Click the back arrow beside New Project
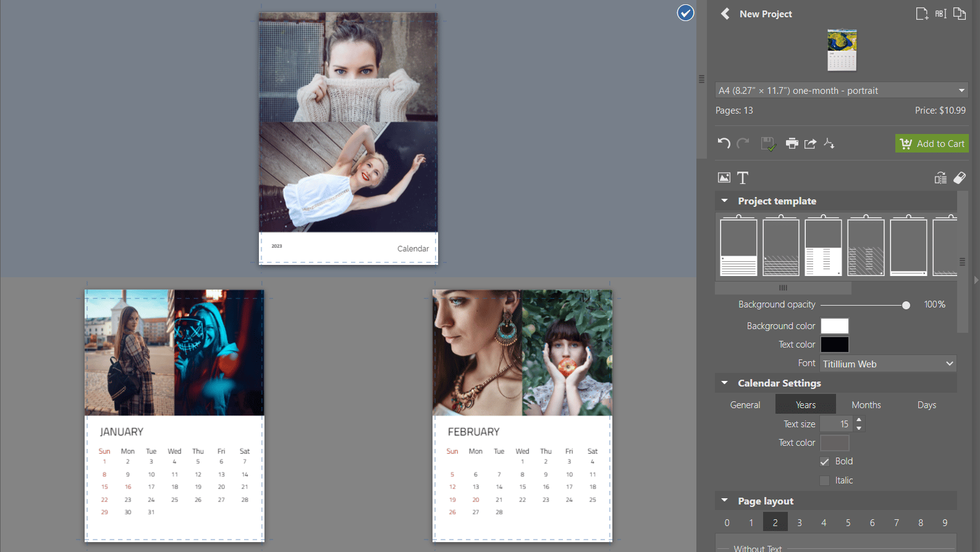980x552 pixels. click(x=725, y=14)
